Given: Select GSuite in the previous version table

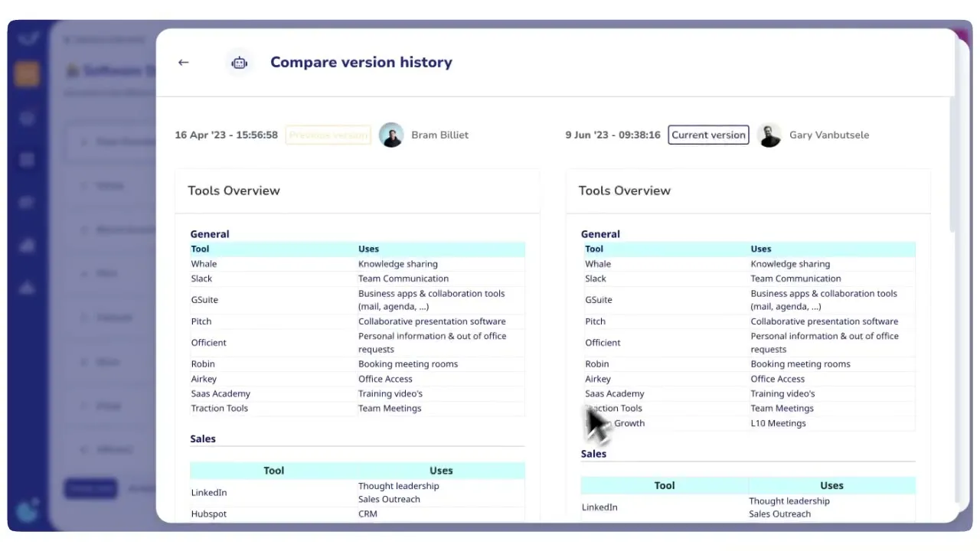Looking at the screenshot, I should (x=204, y=300).
